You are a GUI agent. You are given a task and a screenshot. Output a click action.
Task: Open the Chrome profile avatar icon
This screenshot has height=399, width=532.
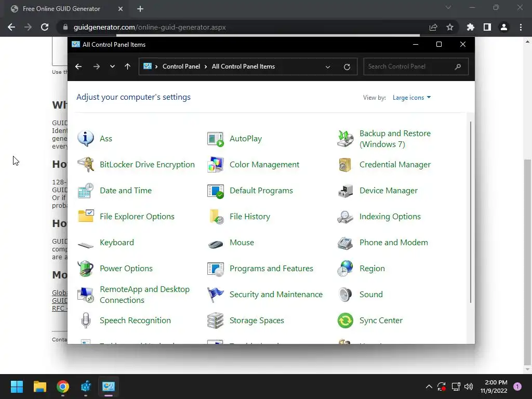[x=504, y=27]
